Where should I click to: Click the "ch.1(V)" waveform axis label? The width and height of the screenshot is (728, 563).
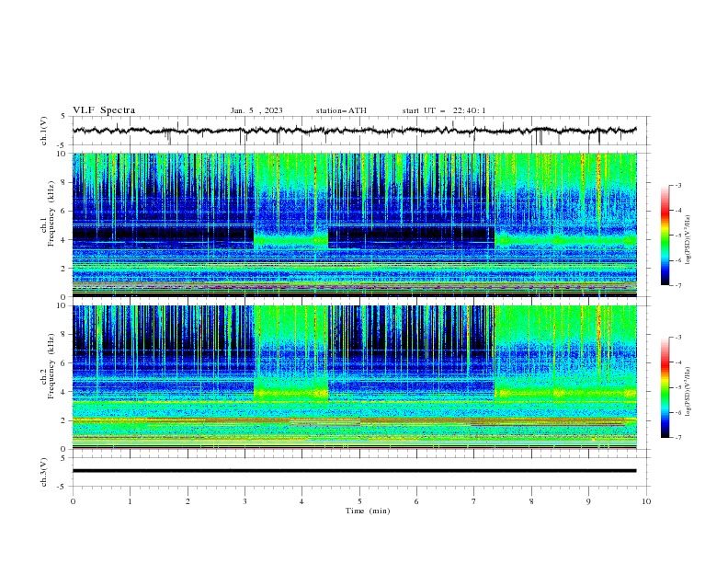coord(44,131)
